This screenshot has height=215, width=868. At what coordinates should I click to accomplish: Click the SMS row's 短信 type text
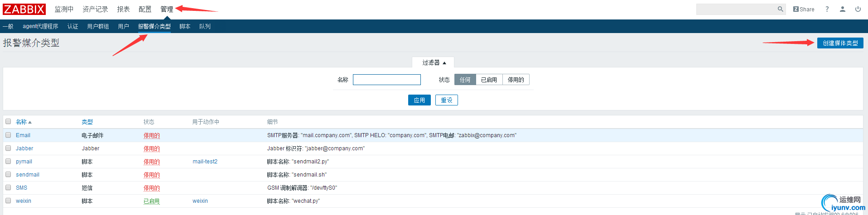point(87,188)
